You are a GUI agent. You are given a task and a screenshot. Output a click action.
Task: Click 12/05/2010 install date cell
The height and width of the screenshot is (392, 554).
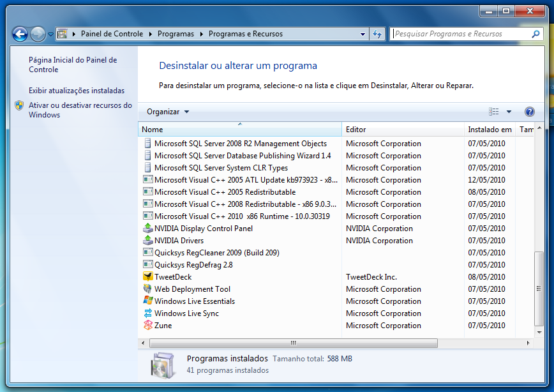point(486,179)
